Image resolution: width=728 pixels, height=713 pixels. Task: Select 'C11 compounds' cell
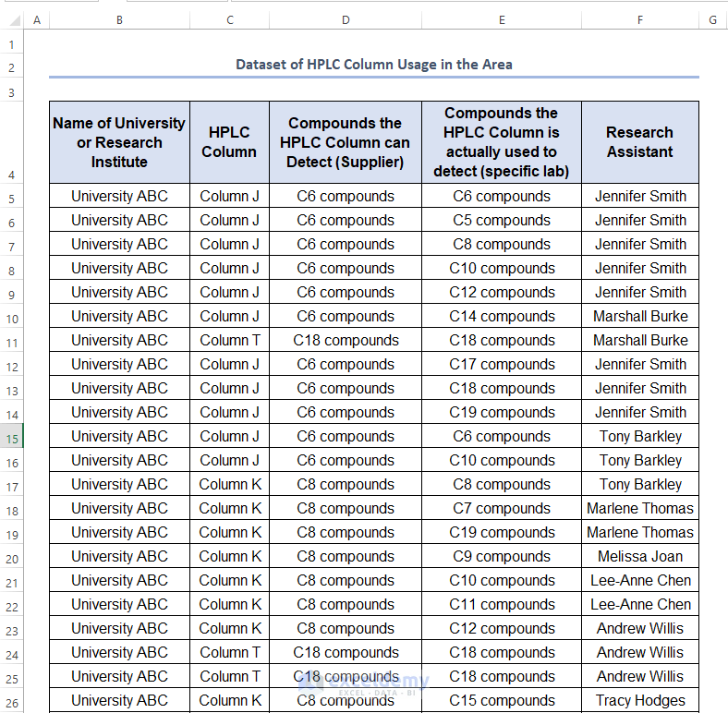point(502,604)
